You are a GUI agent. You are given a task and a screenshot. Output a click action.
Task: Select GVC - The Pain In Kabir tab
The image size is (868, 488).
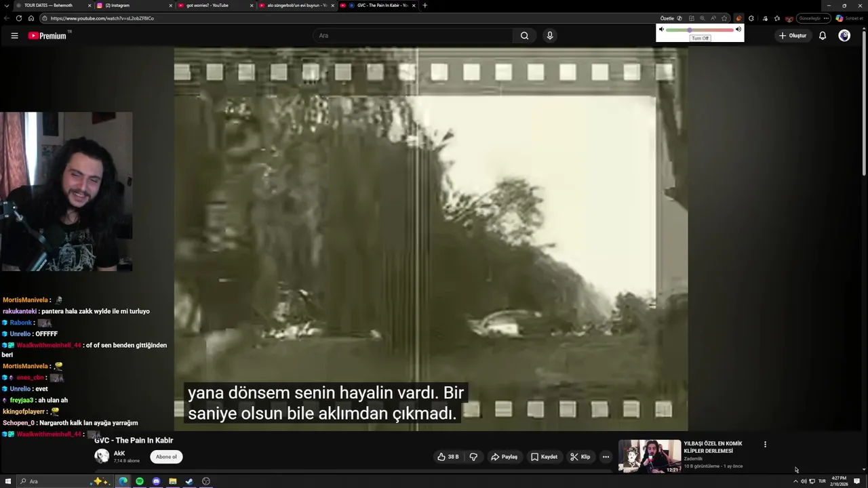[378, 5]
